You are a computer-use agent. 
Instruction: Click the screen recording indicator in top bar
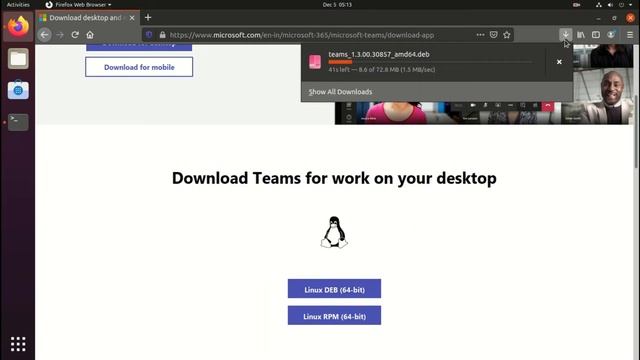pyautogui.click(x=576, y=5)
